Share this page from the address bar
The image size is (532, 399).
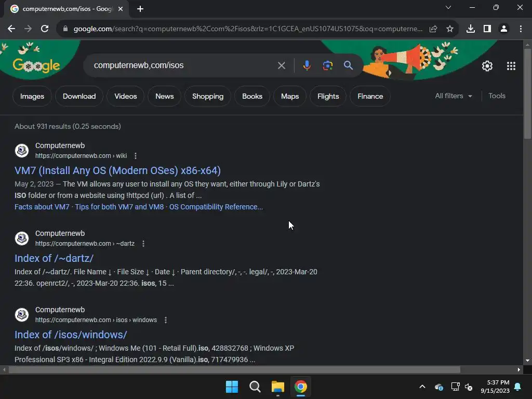click(x=433, y=29)
